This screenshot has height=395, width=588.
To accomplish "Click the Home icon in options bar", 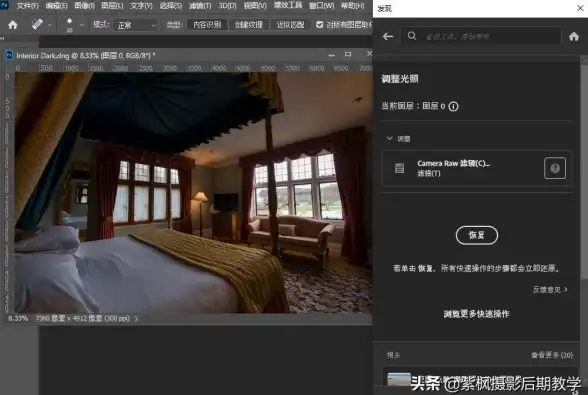I will click(x=13, y=25).
